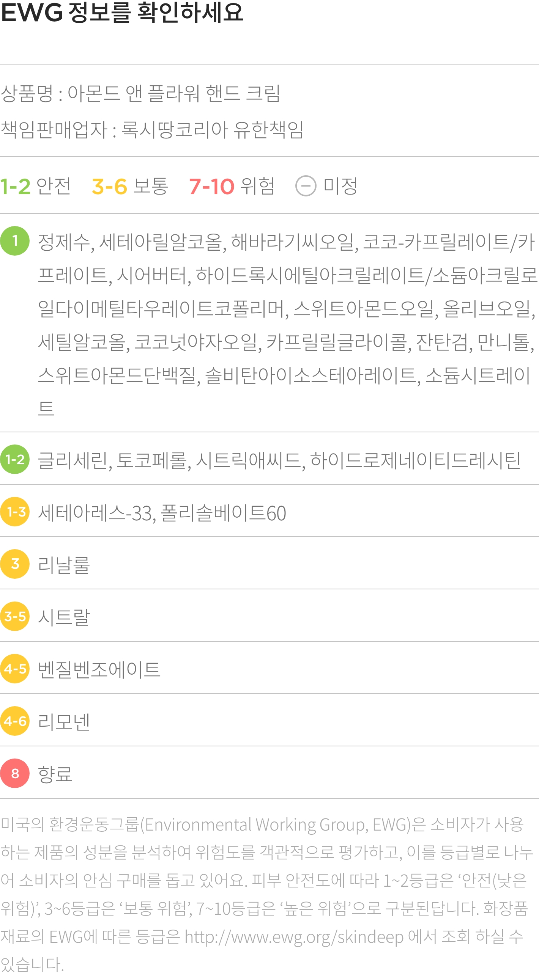Screen dimensions: 539x980
Task: Click the EWG skindeep website URL
Action: (294, 938)
